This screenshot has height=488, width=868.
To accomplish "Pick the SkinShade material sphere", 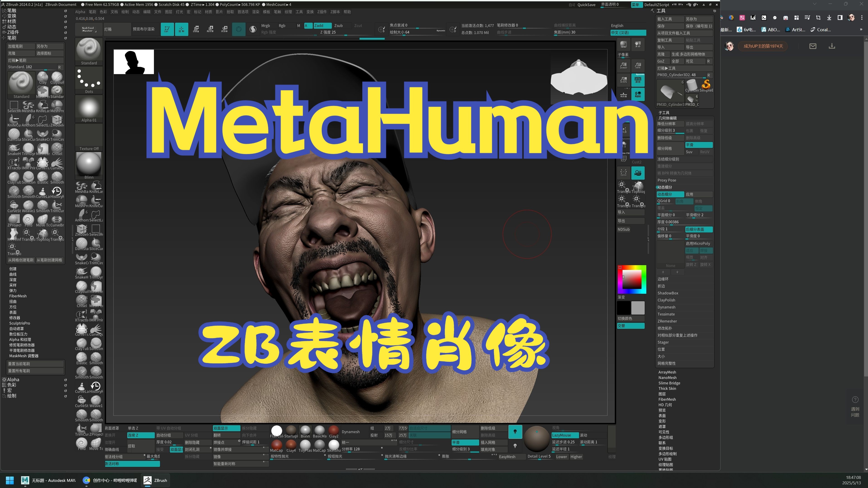I will [334, 446].
